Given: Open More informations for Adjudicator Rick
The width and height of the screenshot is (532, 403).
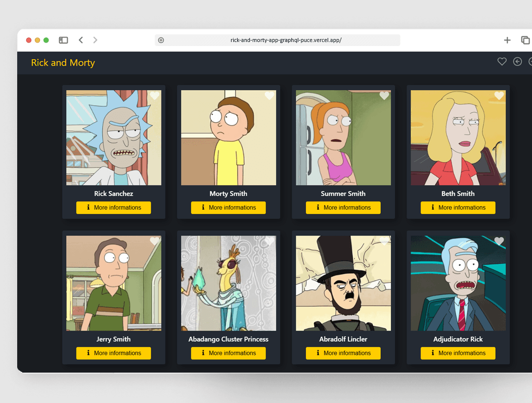Looking at the screenshot, I should click(458, 353).
